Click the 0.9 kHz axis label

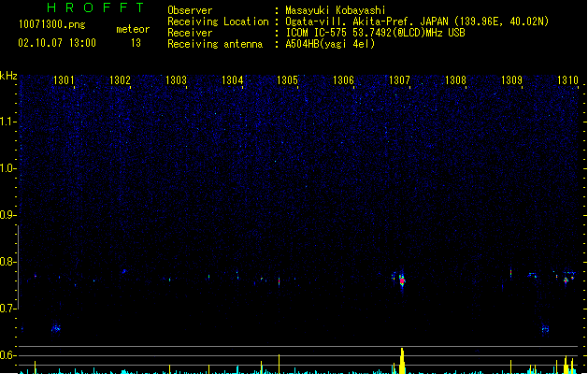pos(7,215)
